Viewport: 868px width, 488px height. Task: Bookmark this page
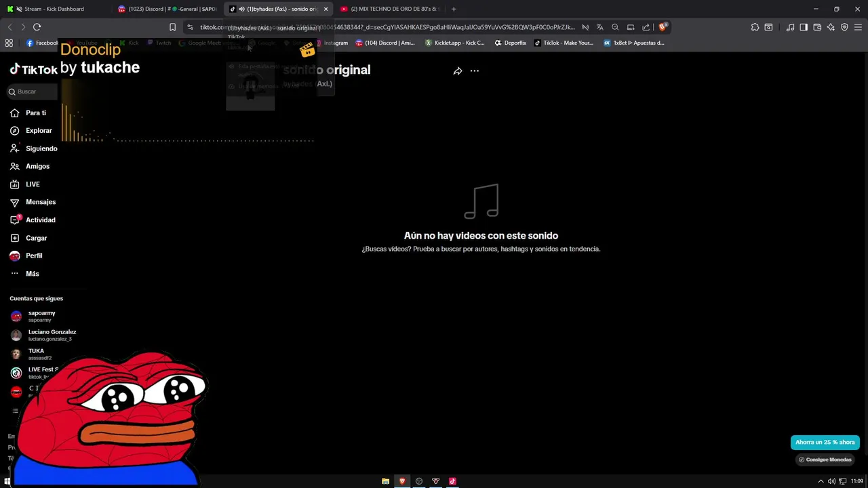172,27
